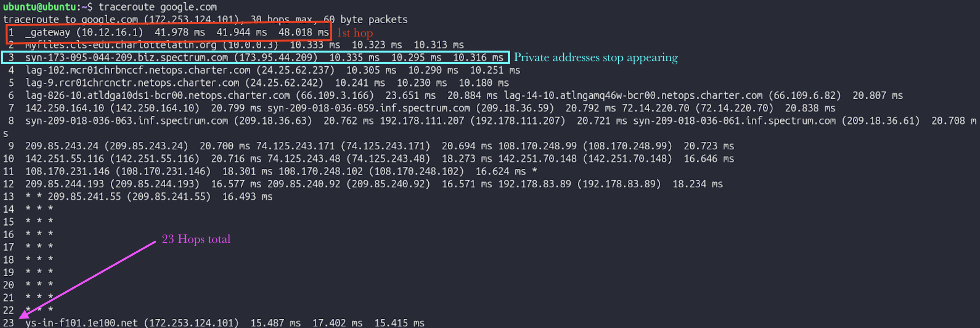Click the ys-in-f101.1e100.net hostname in hop 23

[x=81, y=323]
